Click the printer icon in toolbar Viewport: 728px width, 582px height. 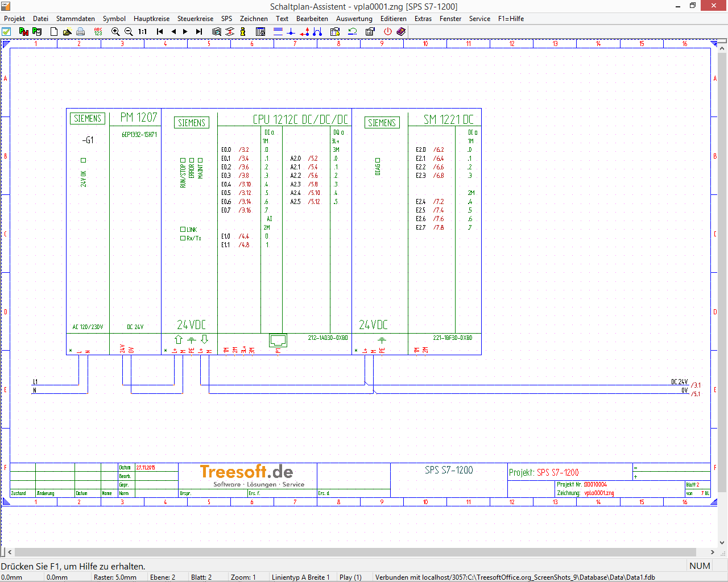click(81, 32)
